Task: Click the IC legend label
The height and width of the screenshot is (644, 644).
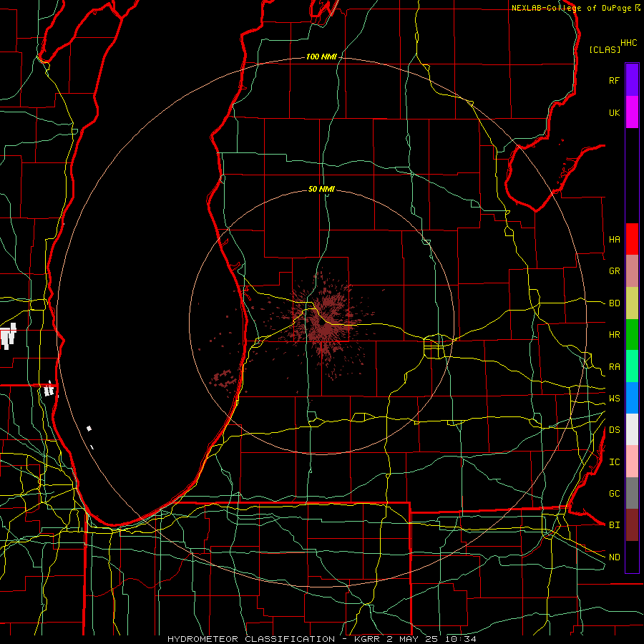Action: pos(614,462)
